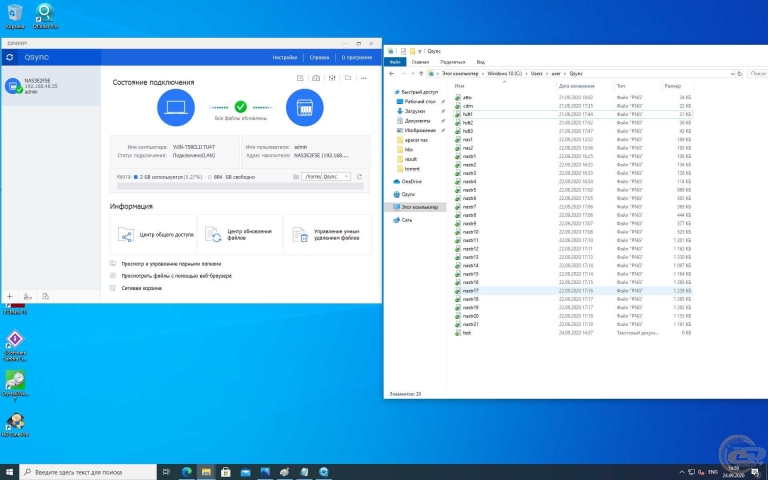Open the three-dots more menu in Qsync
The image size is (768, 480).
363,78
